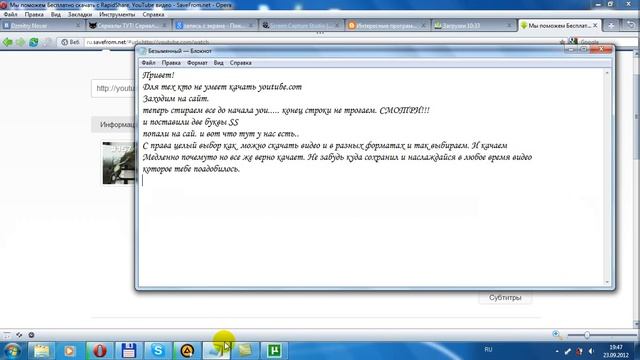
Task: Click the Субтитры button
Action: click(x=505, y=298)
